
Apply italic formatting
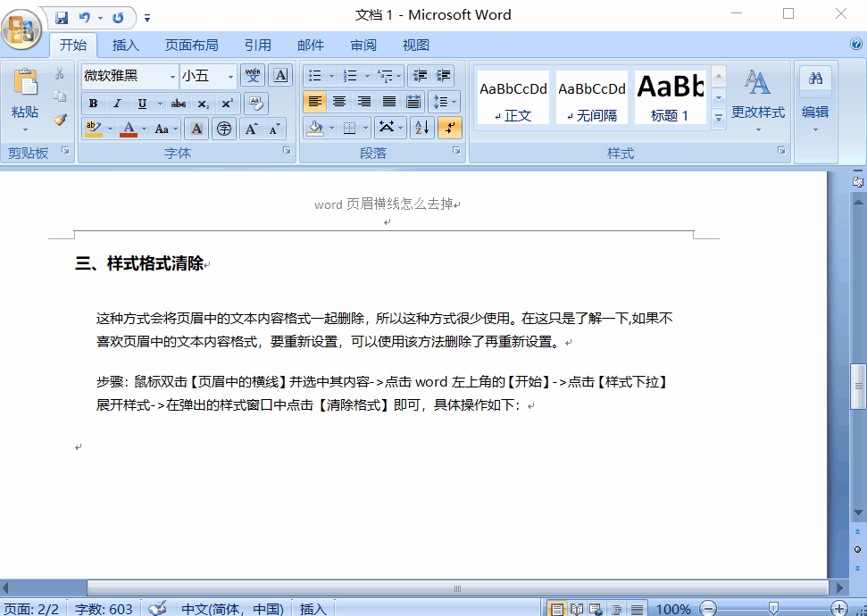[118, 103]
